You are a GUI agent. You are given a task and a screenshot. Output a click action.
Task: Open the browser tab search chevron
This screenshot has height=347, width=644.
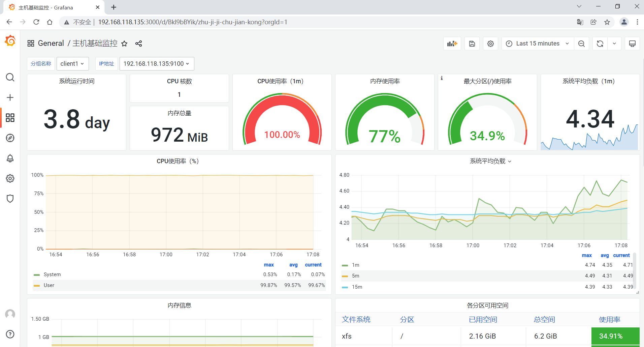[579, 6]
